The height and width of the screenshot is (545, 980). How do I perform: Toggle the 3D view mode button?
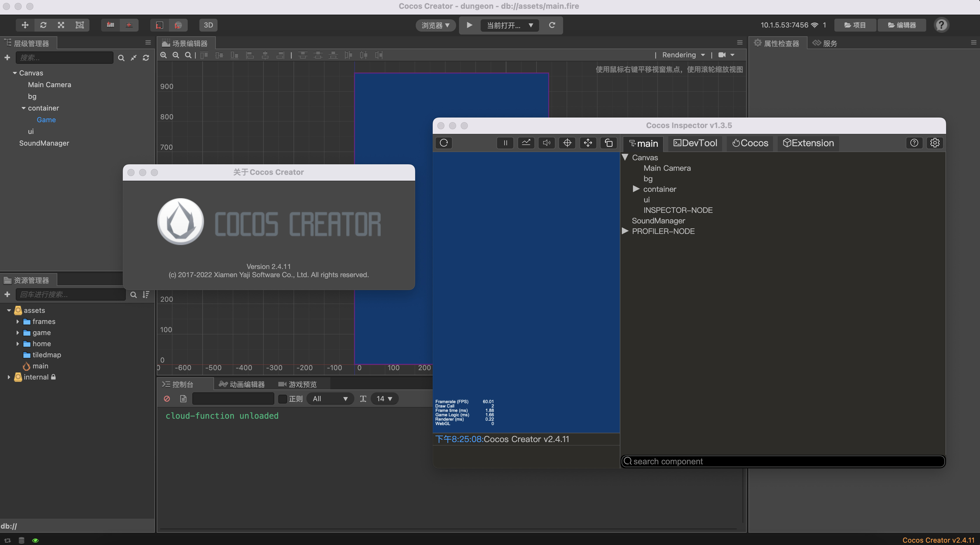pyautogui.click(x=208, y=25)
